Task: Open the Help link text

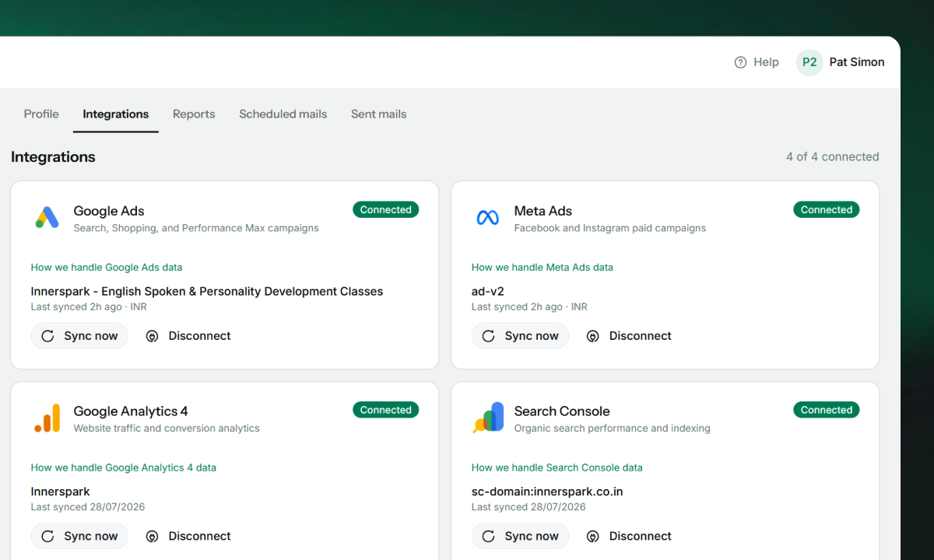Action: (x=766, y=62)
